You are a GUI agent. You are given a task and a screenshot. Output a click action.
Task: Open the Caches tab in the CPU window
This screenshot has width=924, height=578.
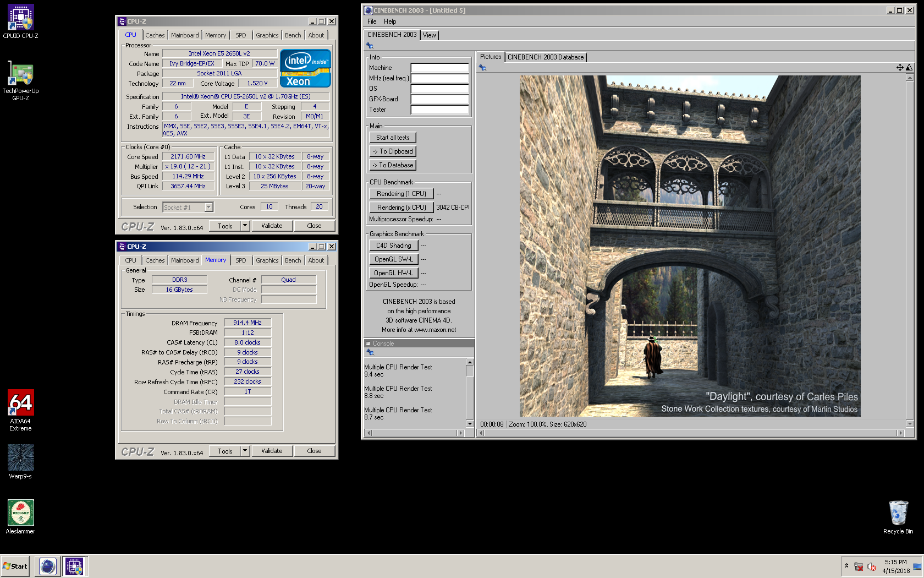tap(155, 35)
